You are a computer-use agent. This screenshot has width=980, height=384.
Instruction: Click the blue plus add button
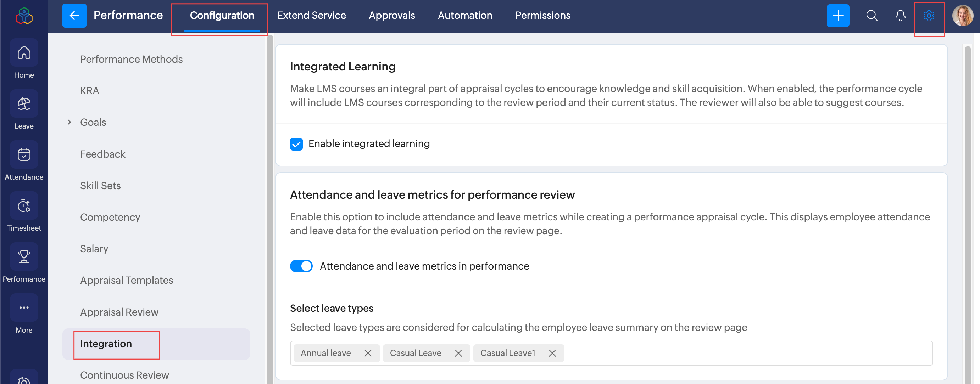tap(838, 16)
